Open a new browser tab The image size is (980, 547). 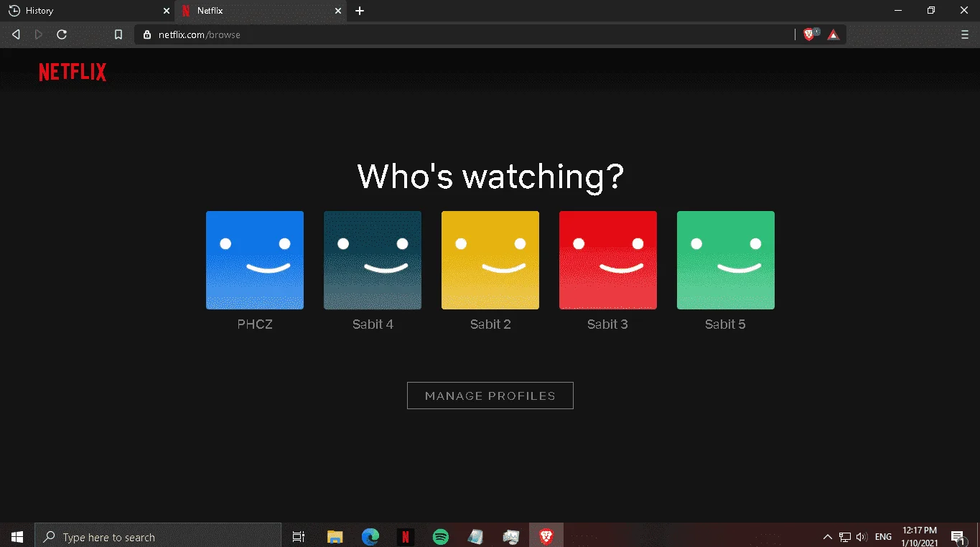(x=360, y=11)
